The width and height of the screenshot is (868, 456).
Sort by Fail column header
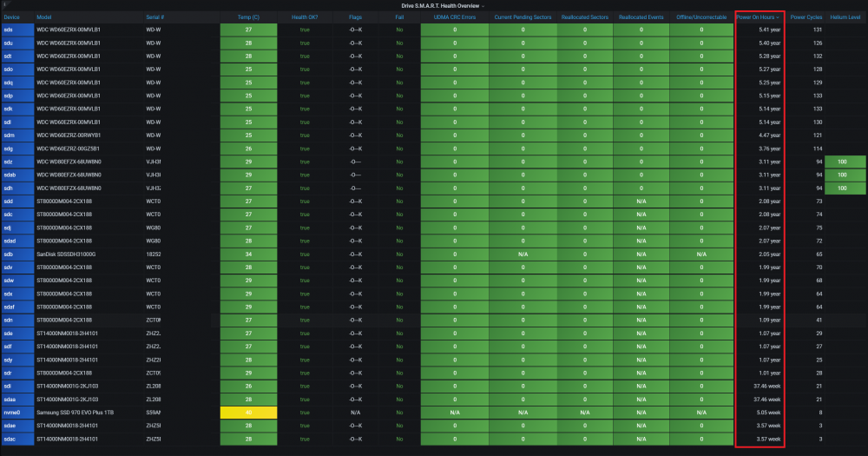point(399,17)
